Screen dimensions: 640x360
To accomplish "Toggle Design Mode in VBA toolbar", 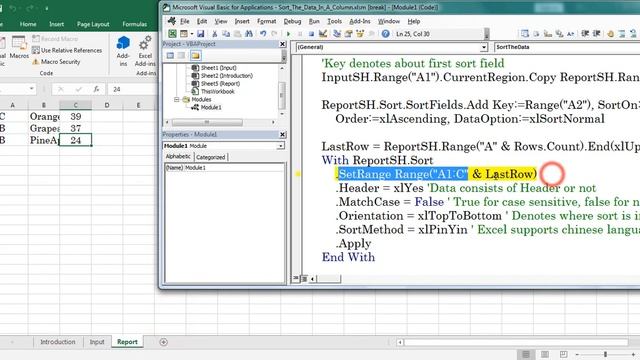I will [323, 34].
